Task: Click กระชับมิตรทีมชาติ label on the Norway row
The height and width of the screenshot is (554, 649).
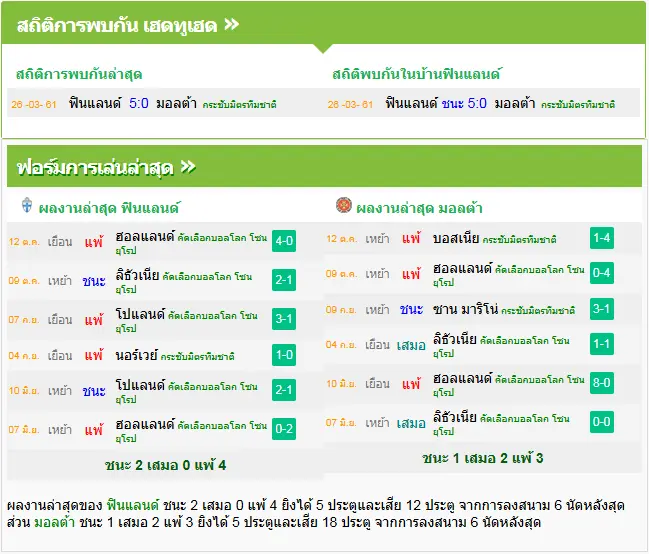Action: [197, 356]
